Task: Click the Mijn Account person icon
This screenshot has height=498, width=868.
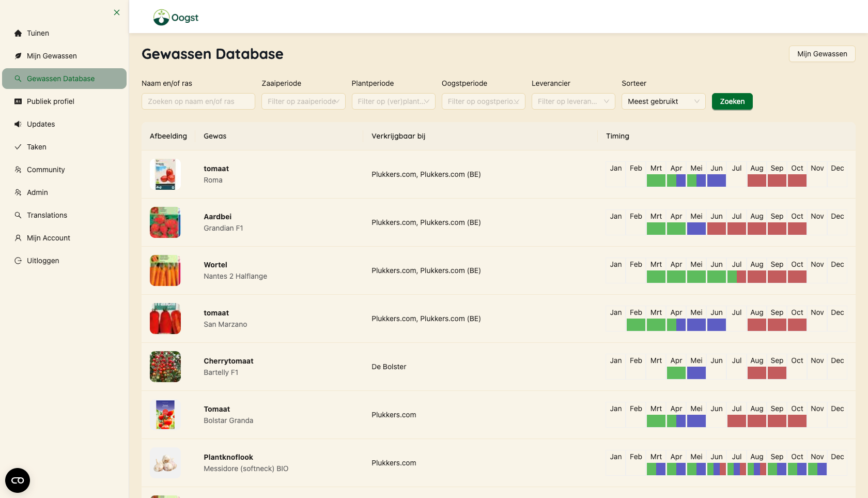Action: tap(18, 238)
